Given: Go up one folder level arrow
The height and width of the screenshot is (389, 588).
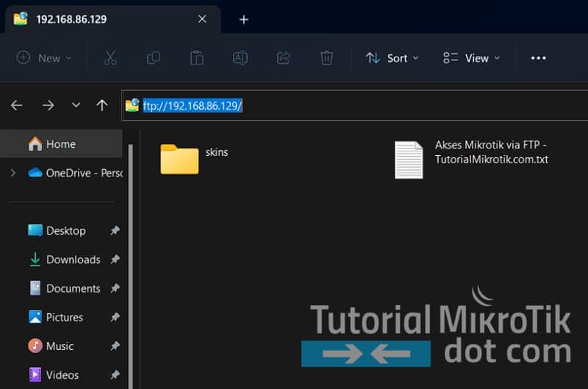Looking at the screenshot, I should [102, 105].
